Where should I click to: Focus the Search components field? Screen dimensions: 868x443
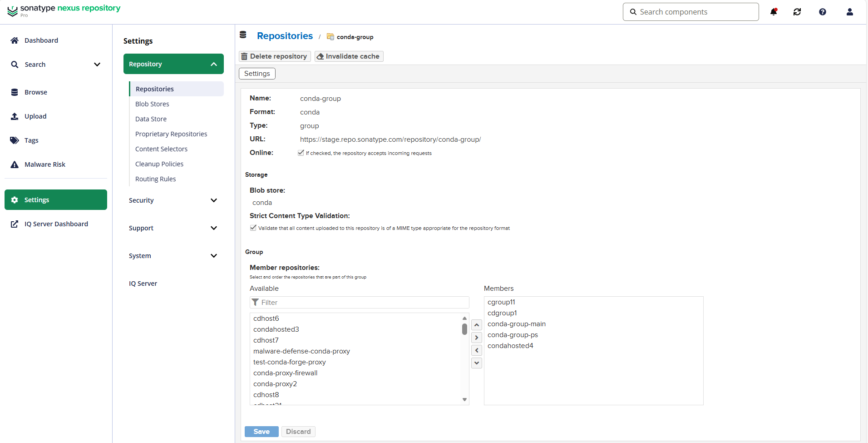(691, 12)
